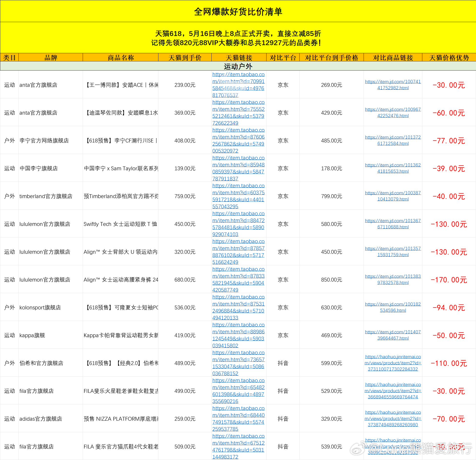This screenshot has height=460, width=476.
Task: Open Taobao link for Align 高腰紧身裤 row
Action: point(238,279)
